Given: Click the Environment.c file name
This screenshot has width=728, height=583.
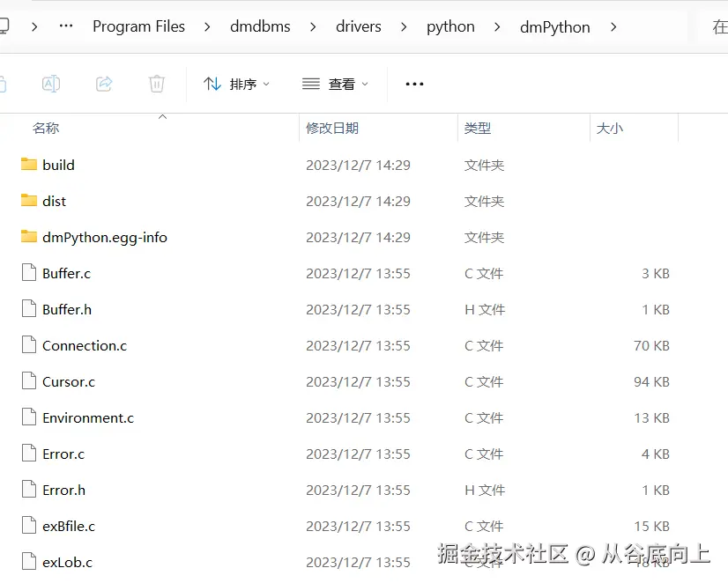Looking at the screenshot, I should pyautogui.click(x=88, y=418).
